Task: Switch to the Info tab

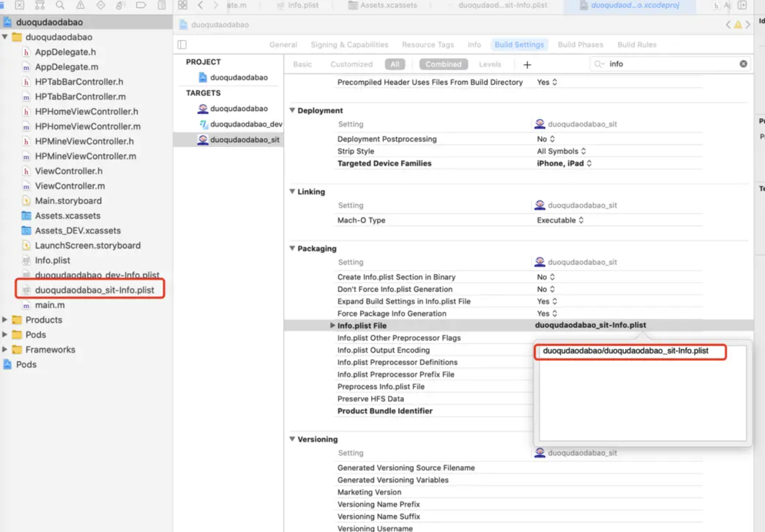Action: [x=474, y=44]
